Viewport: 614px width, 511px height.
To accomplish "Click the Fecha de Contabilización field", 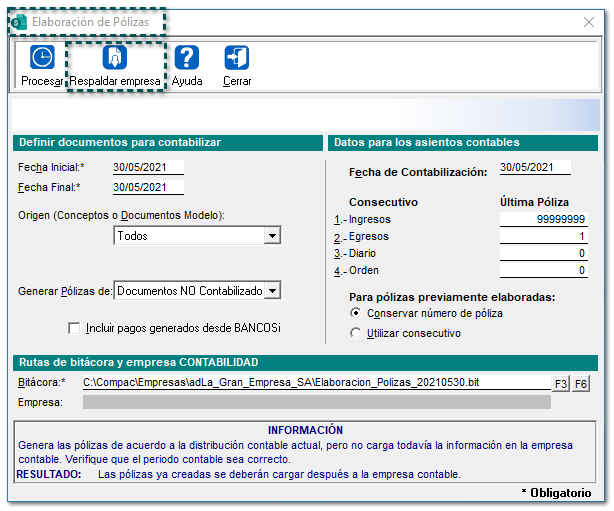I will [x=535, y=168].
